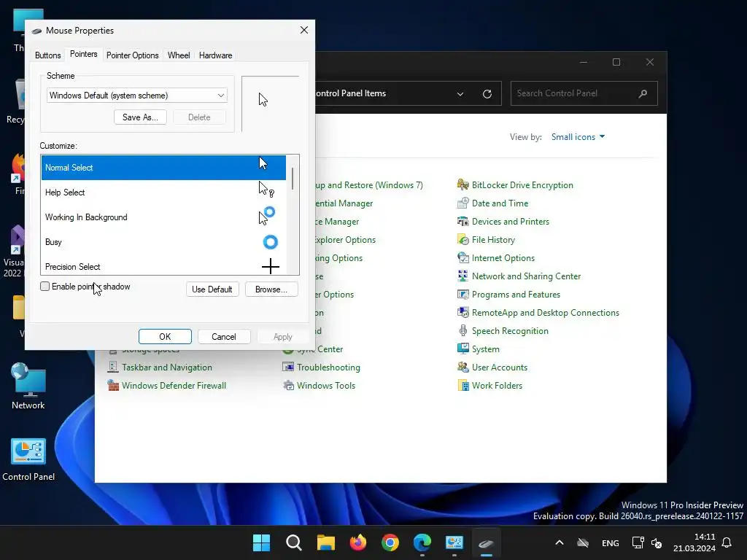Click the Internet Options icon

pos(462,257)
